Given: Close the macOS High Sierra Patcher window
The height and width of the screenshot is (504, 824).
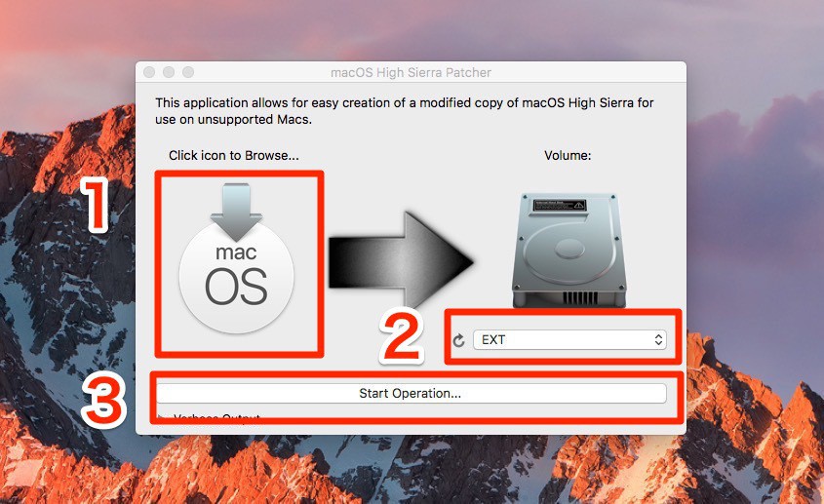Looking at the screenshot, I should coord(149,72).
